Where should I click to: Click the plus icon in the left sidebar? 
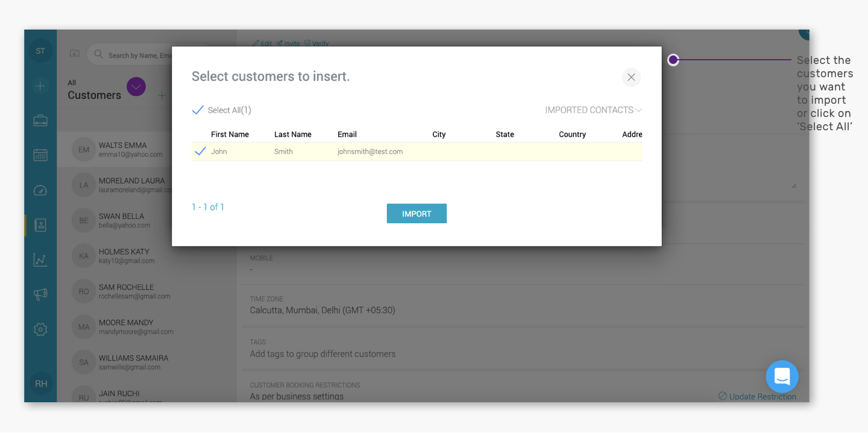[40, 86]
